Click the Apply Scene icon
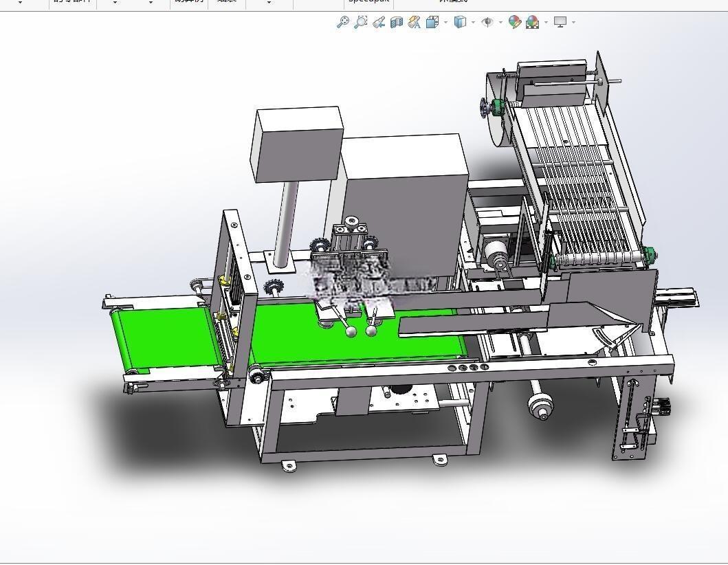 533,22
